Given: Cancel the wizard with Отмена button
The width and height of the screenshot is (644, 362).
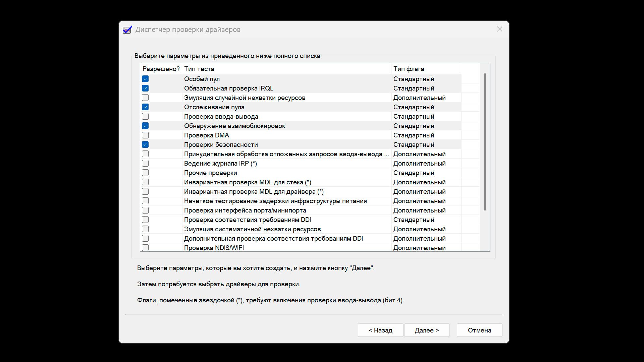Looking at the screenshot, I should point(479,330).
